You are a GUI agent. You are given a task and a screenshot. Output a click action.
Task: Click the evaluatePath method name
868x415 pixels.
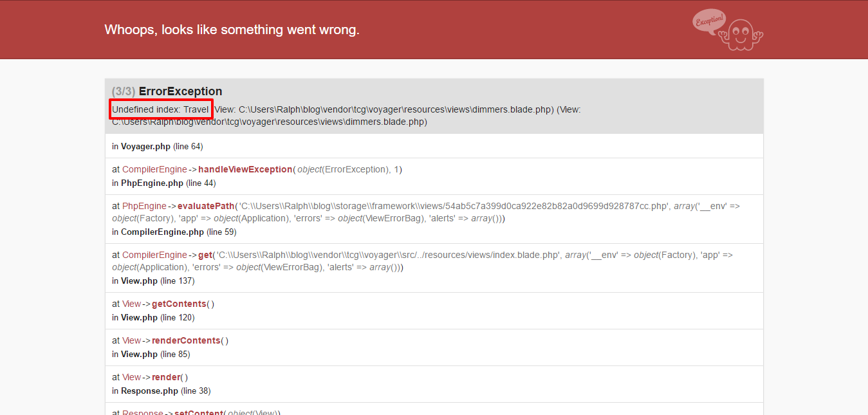pyautogui.click(x=205, y=206)
